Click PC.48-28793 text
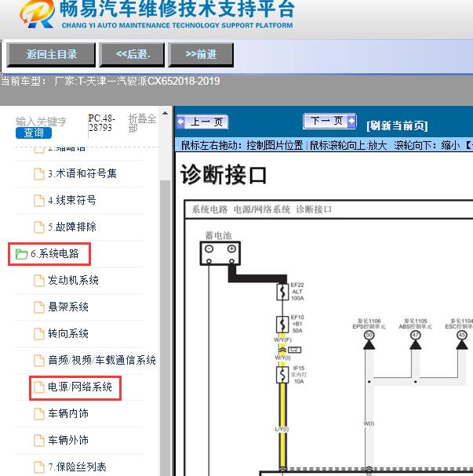 [x=101, y=122]
